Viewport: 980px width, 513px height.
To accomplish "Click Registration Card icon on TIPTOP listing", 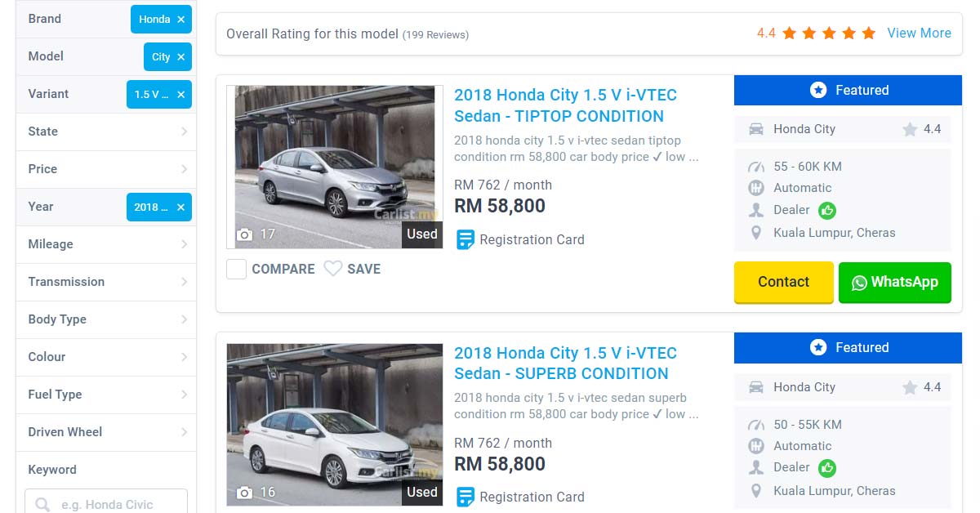I will tap(465, 239).
